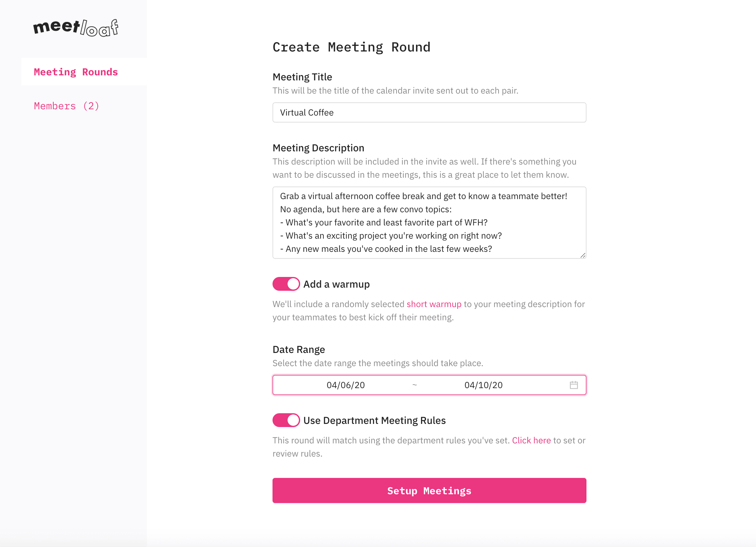Focus the Virtual Coffee title field
756x547 pixels.
pyautogui.click(x=429, y=113)
